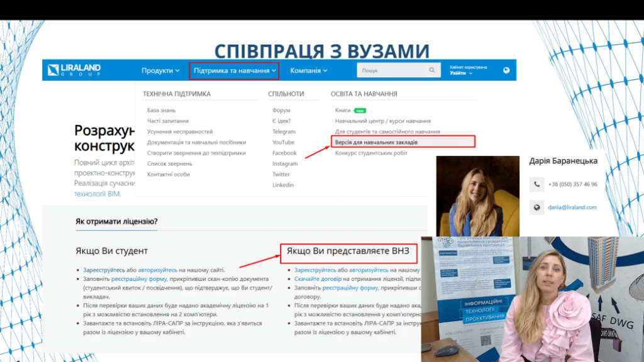Open Усунення несправностей menu entry
Viewport: 644px width, 362px height.
(180, 132)
